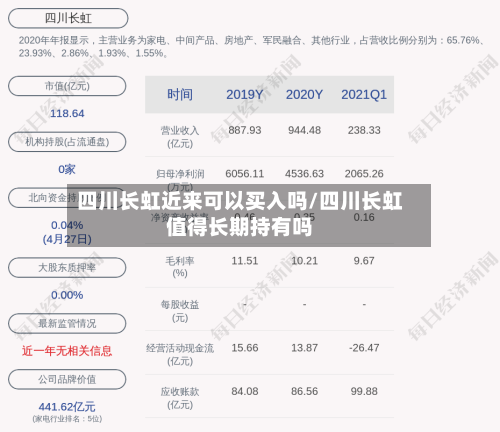500x432 pixels.
Task: Click the 0家 institutional holding value
Action: pos(67,169)
